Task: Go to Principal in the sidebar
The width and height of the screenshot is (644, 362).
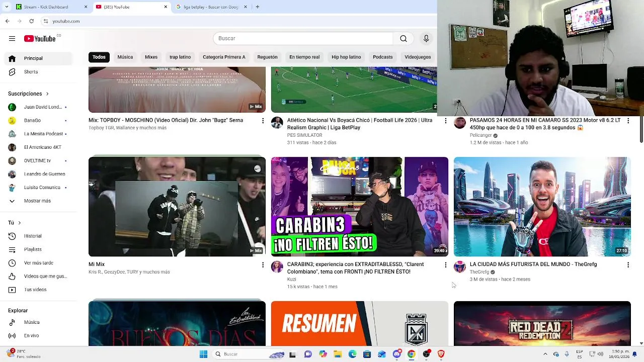Action: click(38, 58)
